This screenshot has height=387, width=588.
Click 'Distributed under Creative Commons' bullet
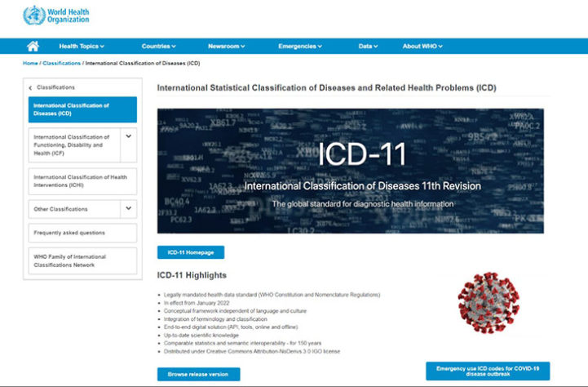coord(252,351)
